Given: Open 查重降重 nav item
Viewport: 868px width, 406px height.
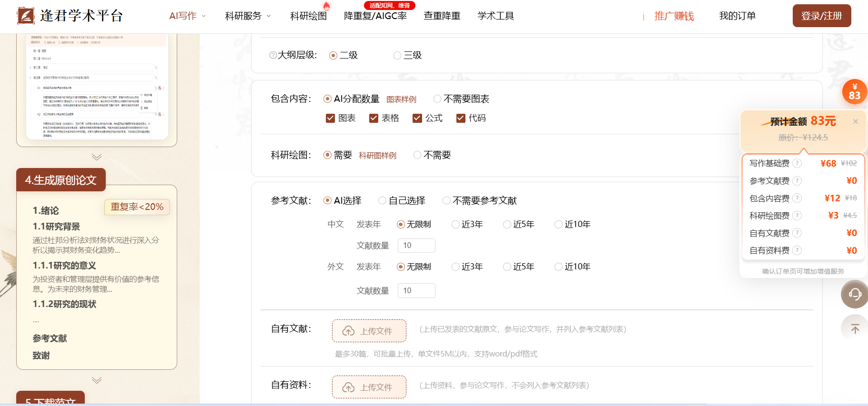Looking at the screenshot, I should 442,16.
